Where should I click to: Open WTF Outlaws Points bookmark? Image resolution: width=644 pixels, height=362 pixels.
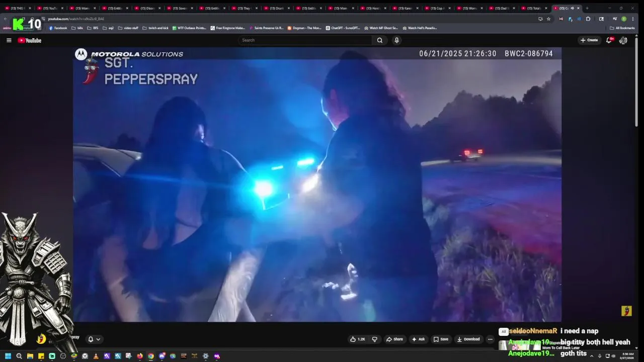click(189, 28)
